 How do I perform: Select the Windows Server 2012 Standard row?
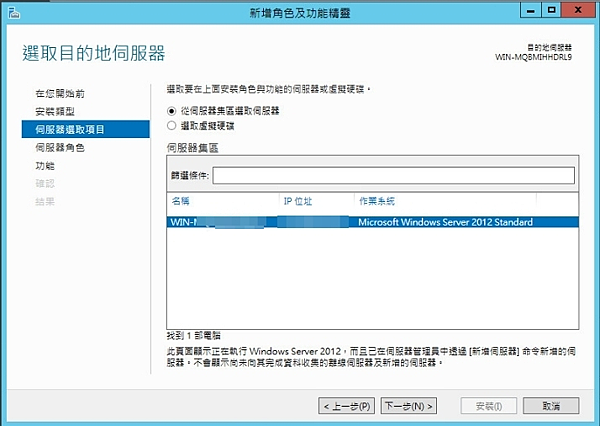point(373,222)
